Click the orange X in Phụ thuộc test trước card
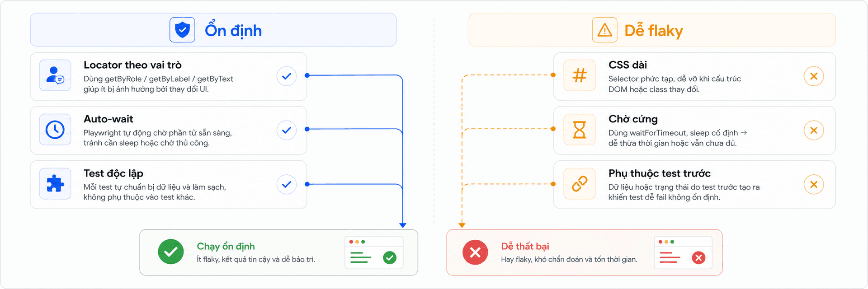The height and width of the screenshot is (289, 868). point(814,184)
